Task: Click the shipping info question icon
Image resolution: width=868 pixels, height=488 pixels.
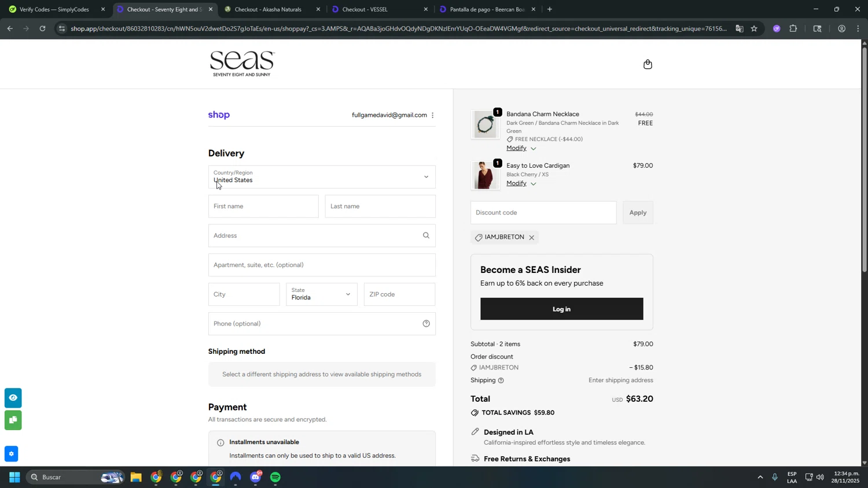Action: coord(501,380)
